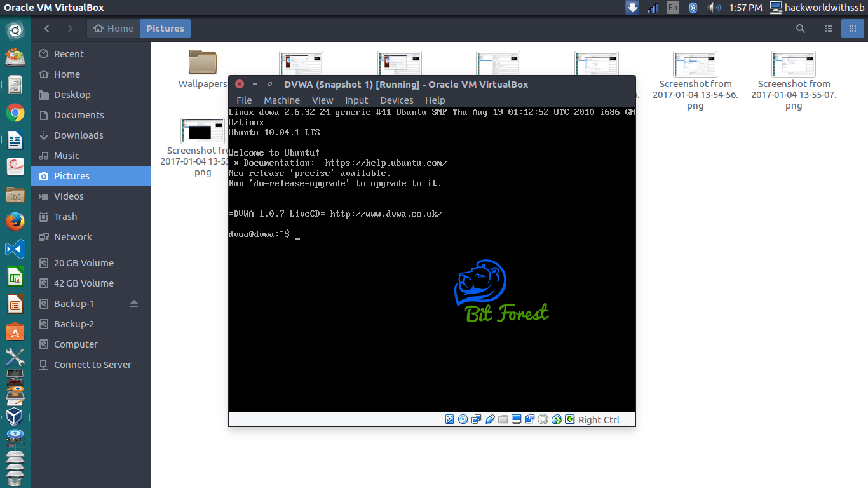
Task: Go back in the Files window
Action: (47, 29)
